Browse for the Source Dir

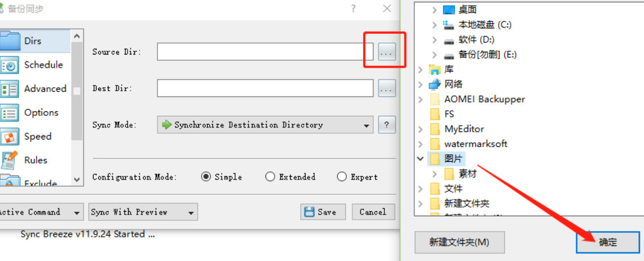pos(387,52)
